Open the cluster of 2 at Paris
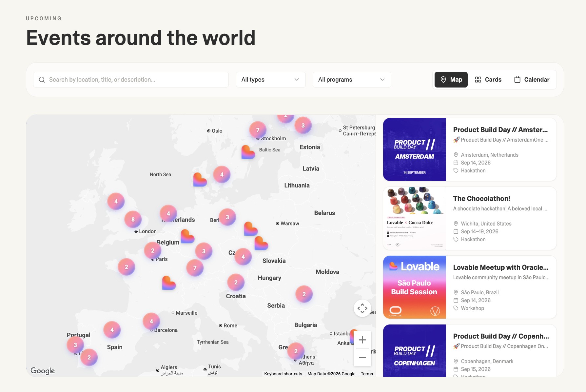 (x=153, y=250)
